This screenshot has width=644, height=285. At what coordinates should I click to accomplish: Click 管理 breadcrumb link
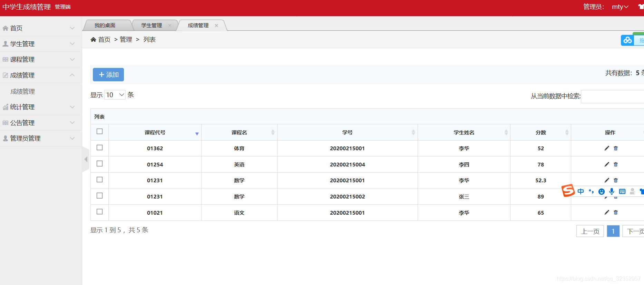click(x=126, y=40)
